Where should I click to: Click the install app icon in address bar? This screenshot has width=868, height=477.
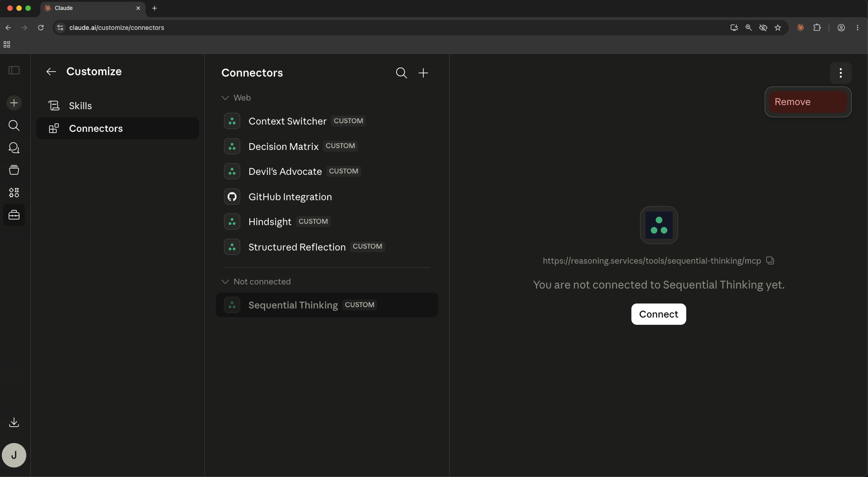click(734, 28)
